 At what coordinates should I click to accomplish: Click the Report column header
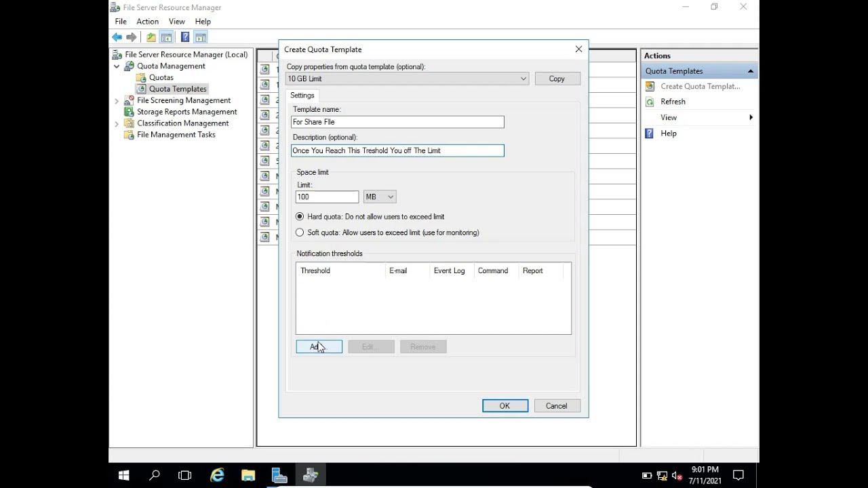[540, 270]
